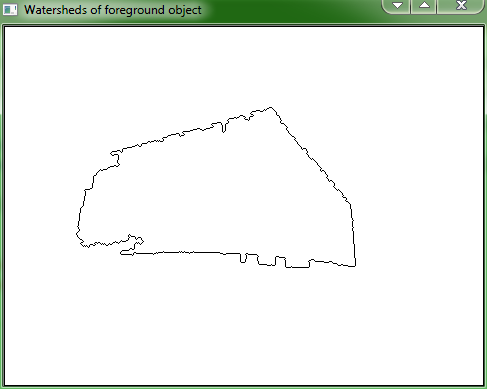This screenshot has height=389, width=487.
Task: Maximize the Watersheds window
Action: click(424, 6)
